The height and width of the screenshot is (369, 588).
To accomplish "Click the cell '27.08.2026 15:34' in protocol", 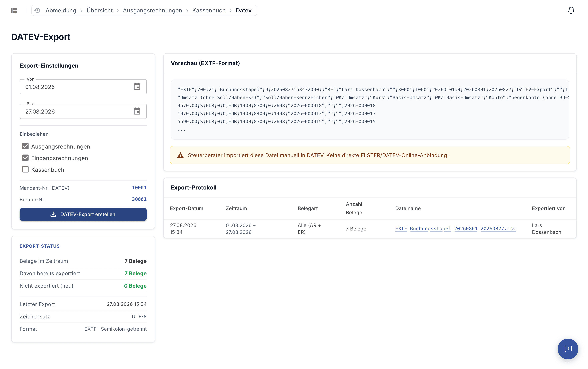I will point(183,229).
